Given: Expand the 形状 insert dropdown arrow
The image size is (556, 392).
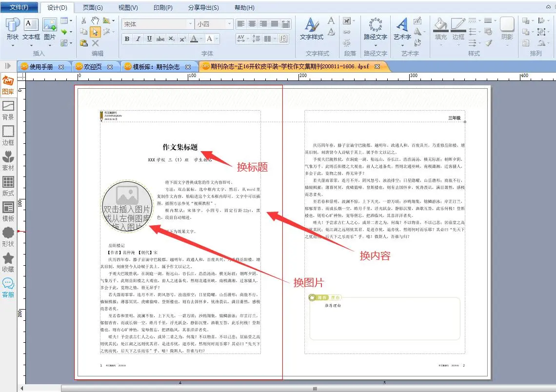Looking at the screenshot, I should pos(13,45).
